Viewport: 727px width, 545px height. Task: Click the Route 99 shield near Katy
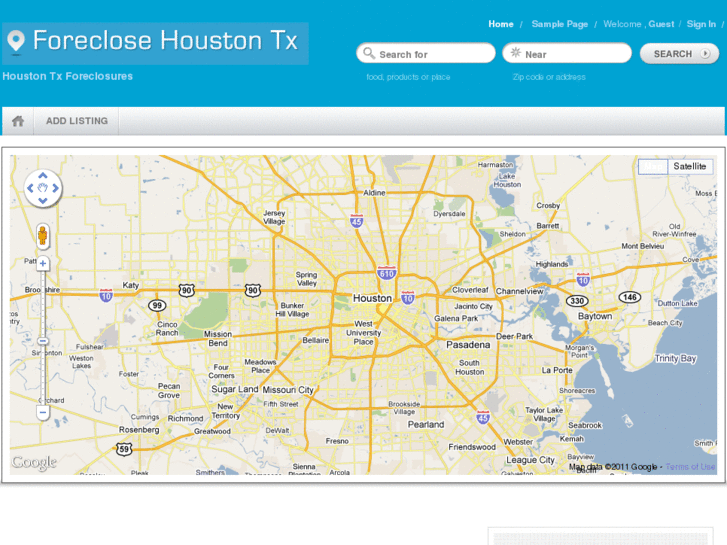[157, 306]
